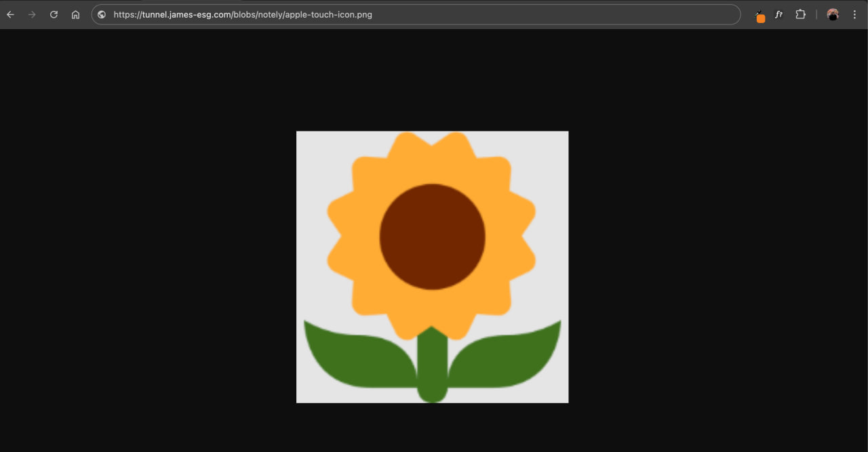
Task: Open the three-dot Chrome menu
Action: pos(854,14)
